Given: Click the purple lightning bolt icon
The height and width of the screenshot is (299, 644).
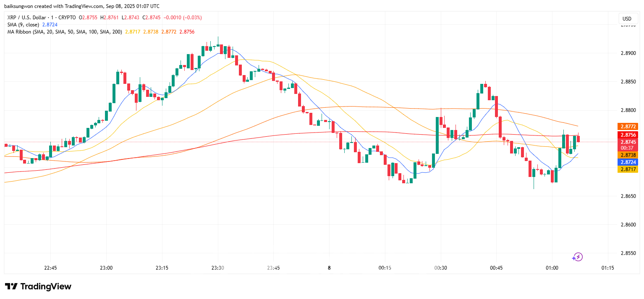Looking at the screenshot, I should [578, 257].
